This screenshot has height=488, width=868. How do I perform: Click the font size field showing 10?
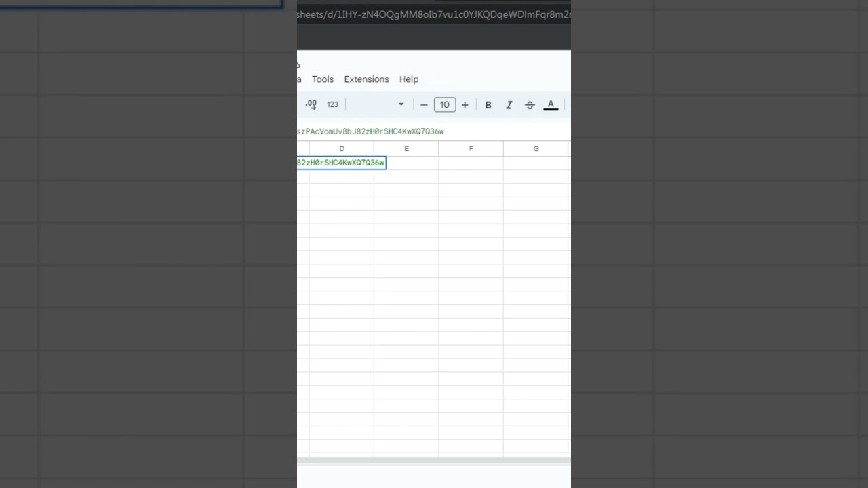tap(445, 105)
